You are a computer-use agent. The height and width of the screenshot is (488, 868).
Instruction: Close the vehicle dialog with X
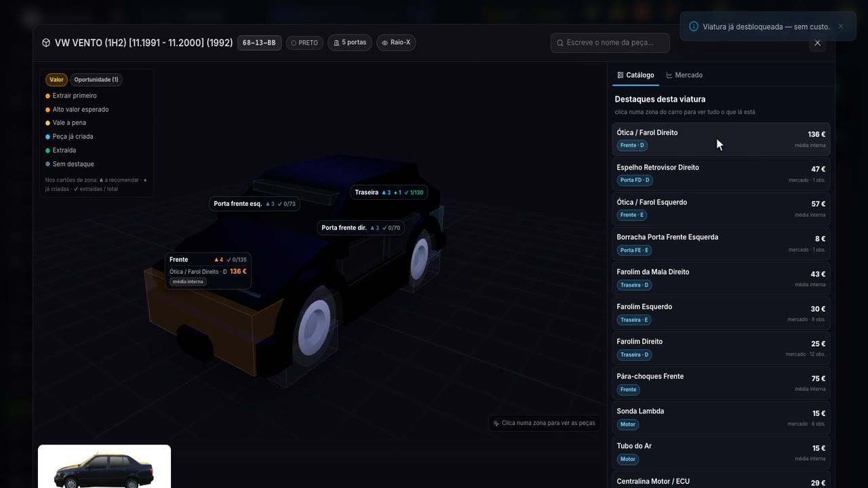tap(817, 43)
